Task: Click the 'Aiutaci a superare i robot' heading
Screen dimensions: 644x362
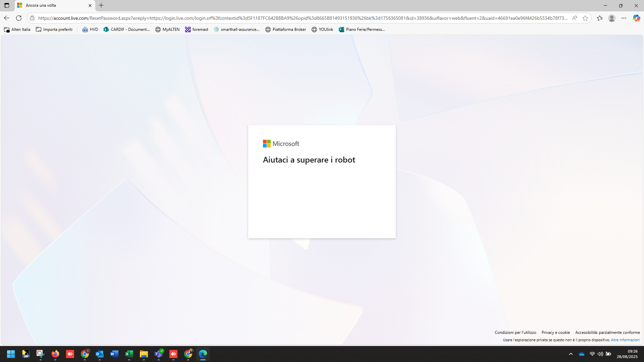Action: [x=309, y=160]
